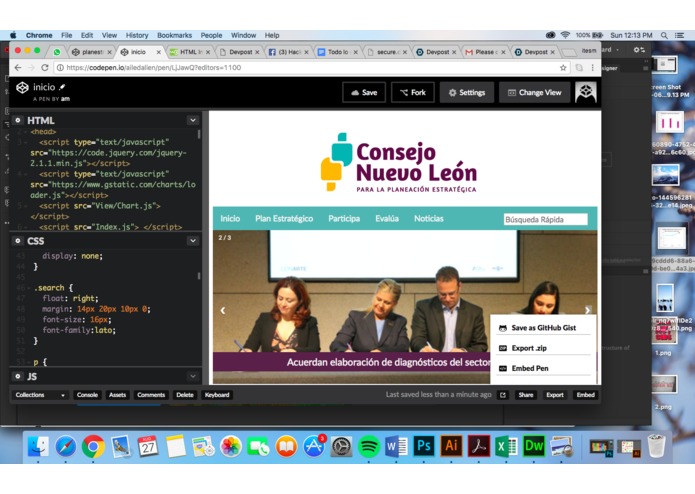Click Evalúa nav link
The width and height of the screenshot is (695, 494).
[387, 218]
